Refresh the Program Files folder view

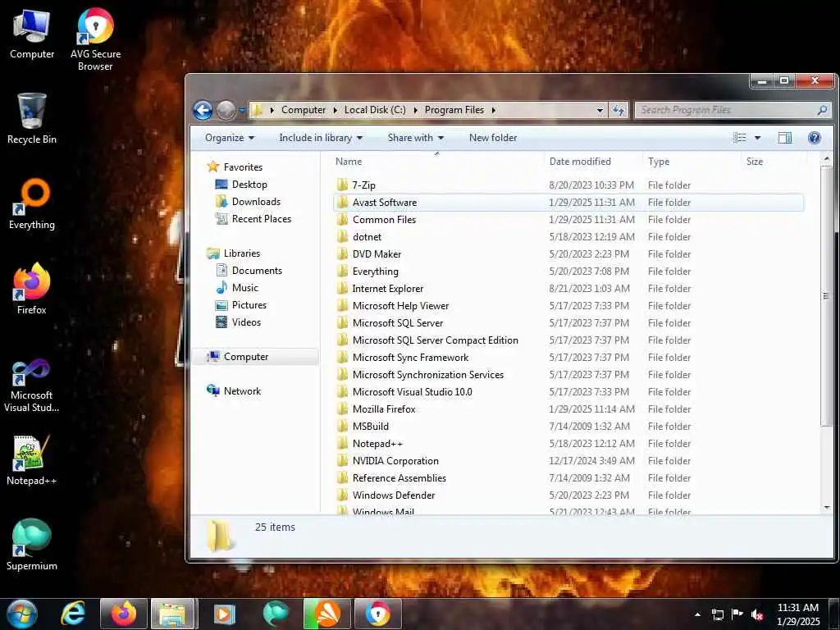pyautogui.click(x=619, y=110)
